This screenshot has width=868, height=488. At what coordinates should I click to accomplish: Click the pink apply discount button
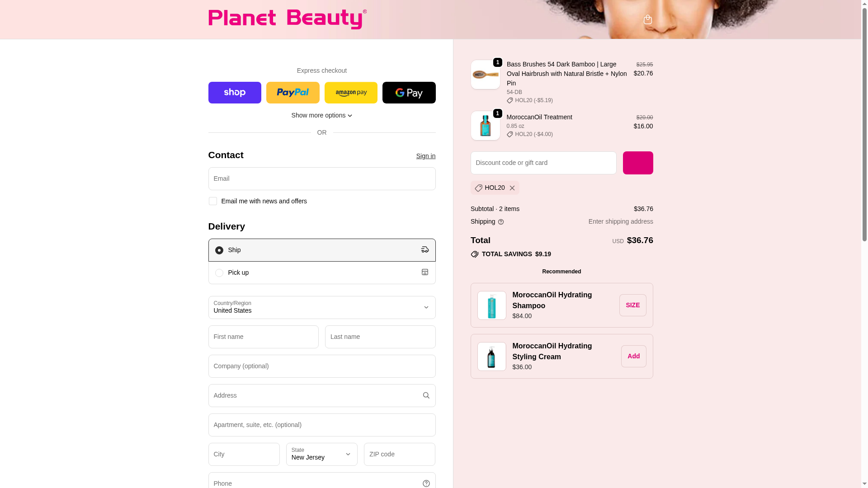click(x=638, y=163)
